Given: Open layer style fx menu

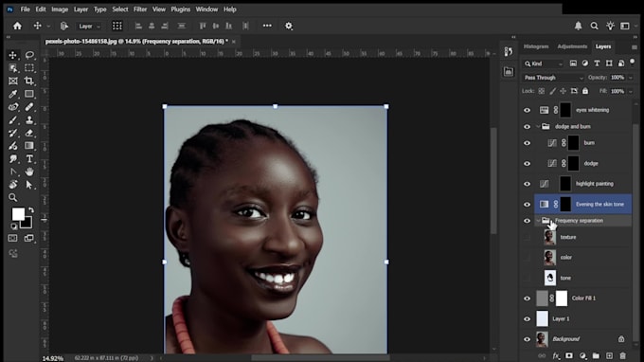Looking at the screenshot, I should point(556,355).
